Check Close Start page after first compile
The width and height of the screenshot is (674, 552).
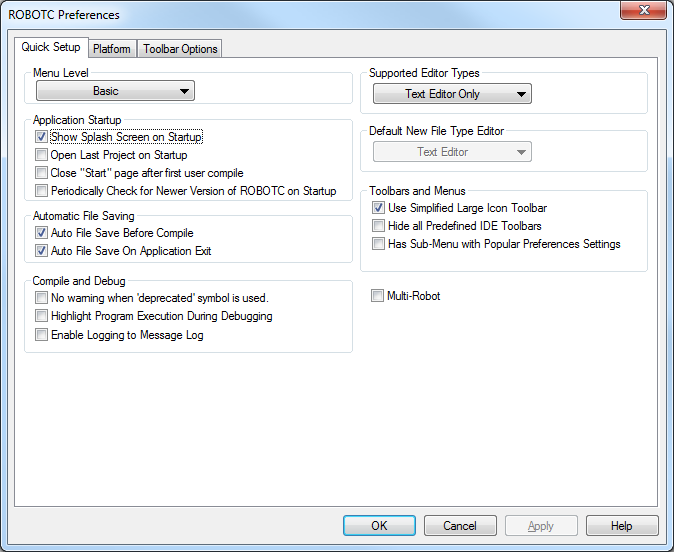tap(41, 173)
